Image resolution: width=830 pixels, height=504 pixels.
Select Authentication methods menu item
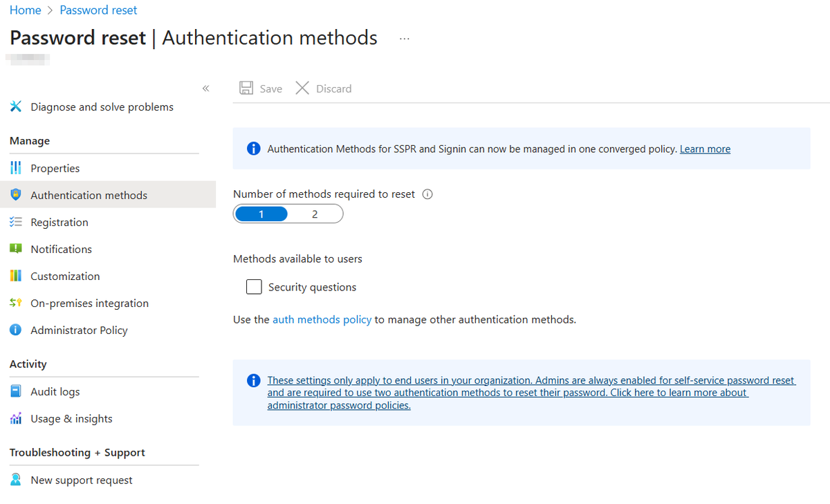click(108, 195)
